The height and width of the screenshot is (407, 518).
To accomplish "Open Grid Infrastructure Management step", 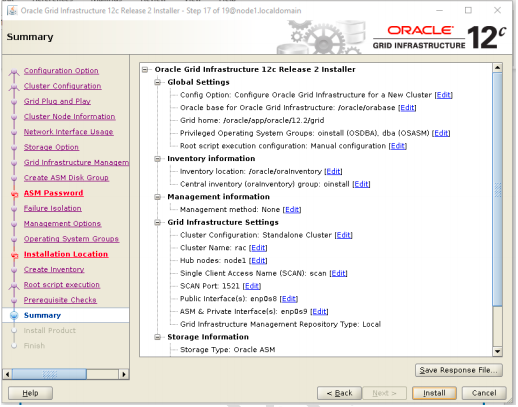I will coord(76,163).
